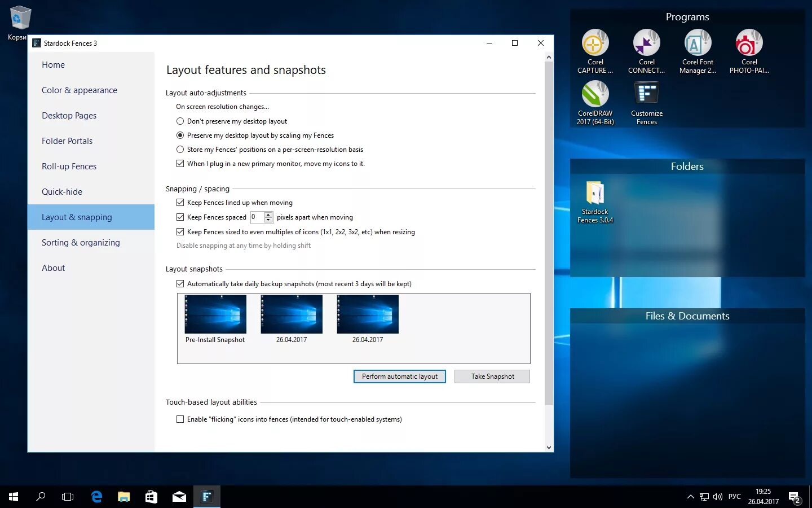Open Roll-up Fences settings

(91, 167)
